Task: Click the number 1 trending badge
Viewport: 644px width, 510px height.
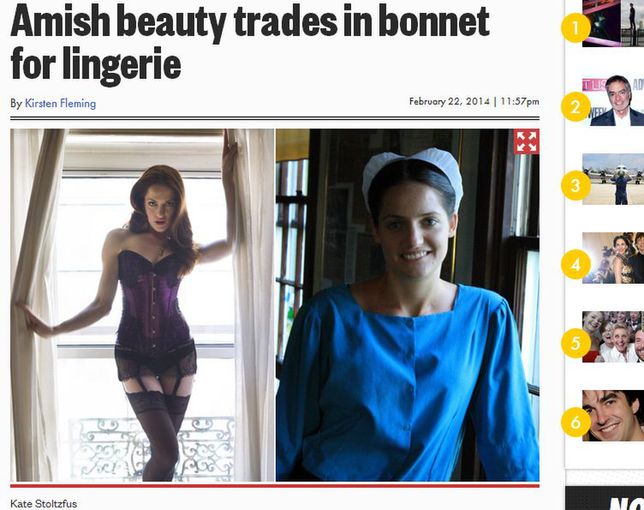Action: point(576,28)
